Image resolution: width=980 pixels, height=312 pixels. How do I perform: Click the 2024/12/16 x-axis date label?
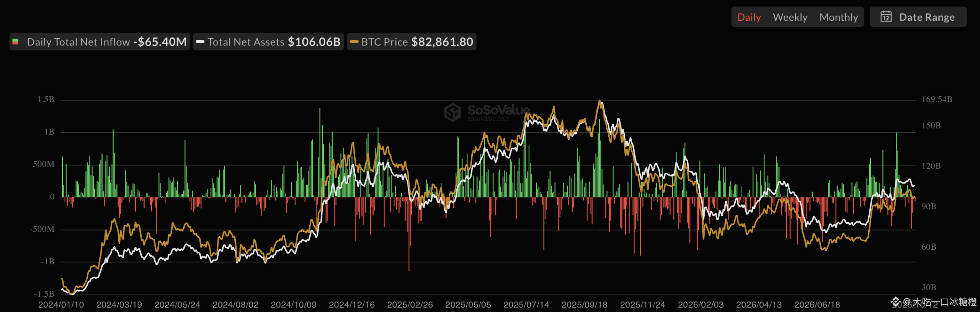[x=352, y=305]
